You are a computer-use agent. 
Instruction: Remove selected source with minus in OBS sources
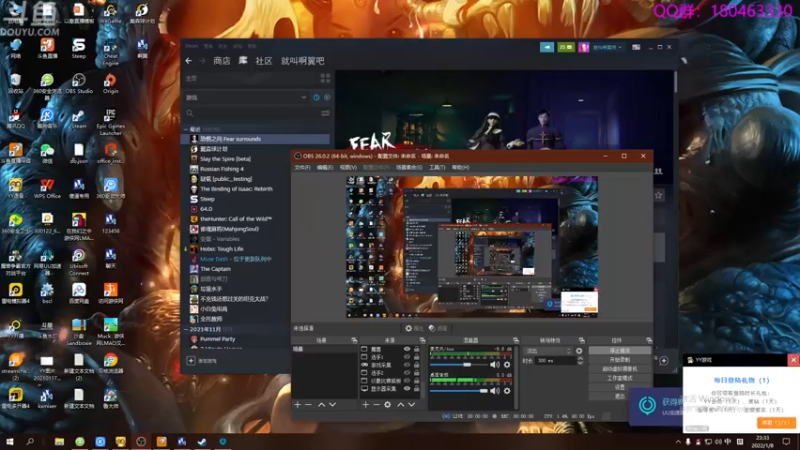click(376, 405)
